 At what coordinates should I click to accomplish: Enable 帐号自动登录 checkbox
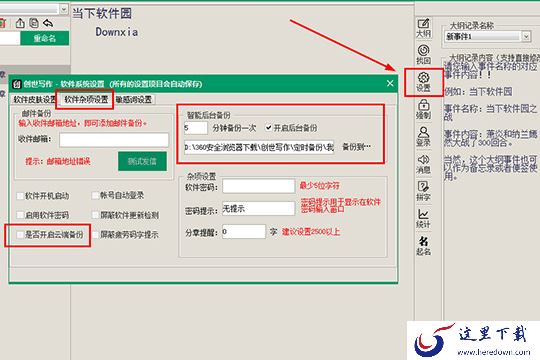[x=95, y=196]
